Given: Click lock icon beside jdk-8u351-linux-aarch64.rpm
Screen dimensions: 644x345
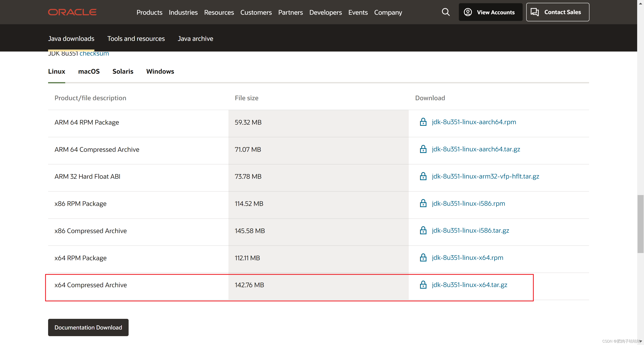Looking at the screenshot, I should 423,122.
